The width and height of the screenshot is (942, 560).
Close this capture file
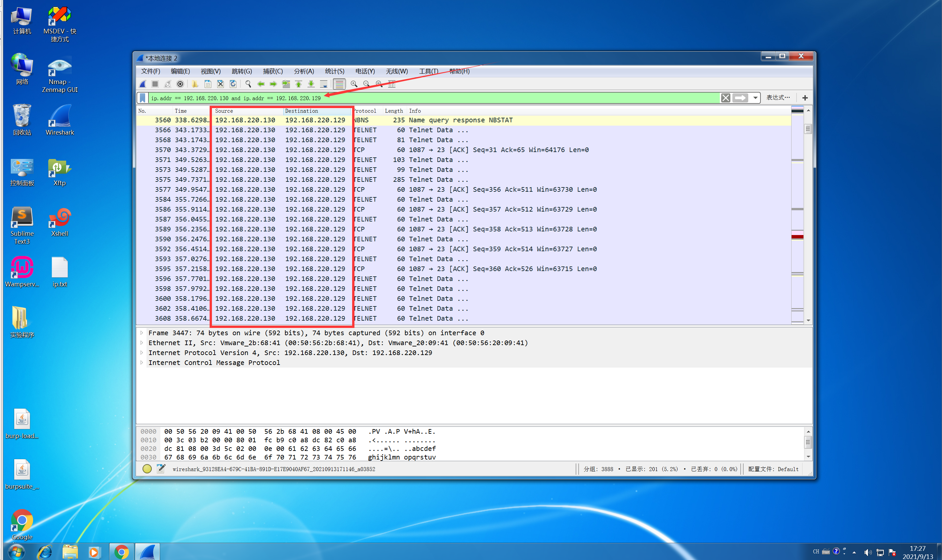click(x=221, y=84)
